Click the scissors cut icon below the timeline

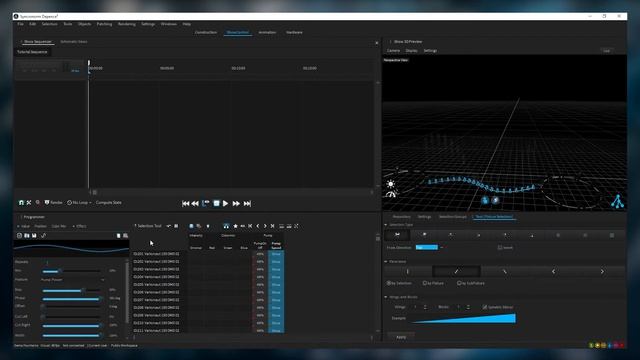click(x=29, y=202)
